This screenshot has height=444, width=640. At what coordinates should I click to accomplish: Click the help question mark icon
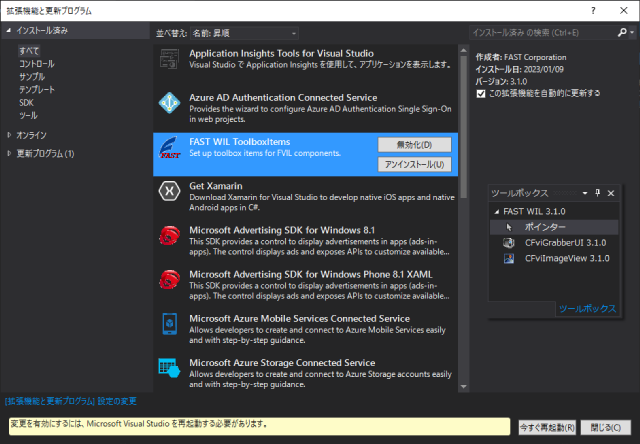pyautogui.click(x=593, y=11)
